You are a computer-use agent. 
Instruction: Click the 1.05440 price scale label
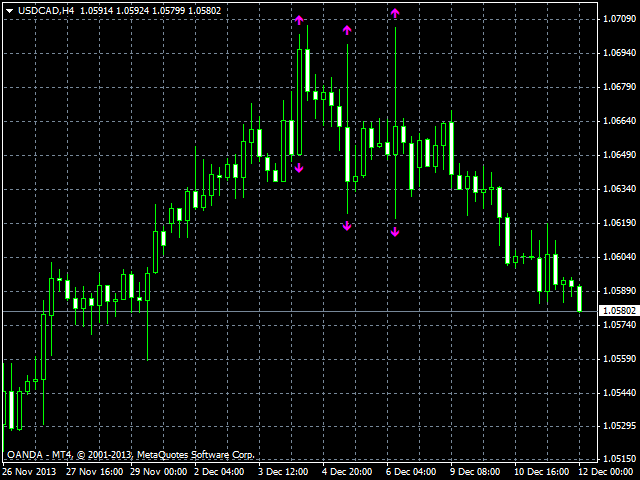click(x=620, y=393)
